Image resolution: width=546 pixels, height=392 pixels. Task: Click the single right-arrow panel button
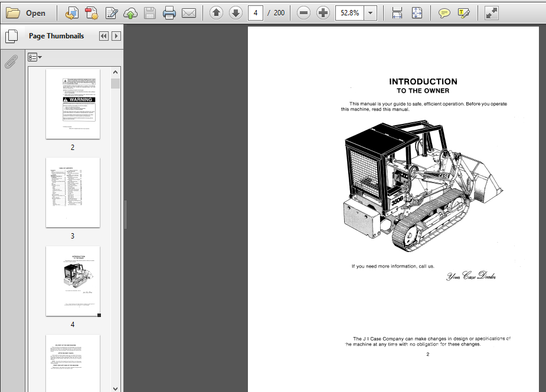pyautogui.click(x=116, y=36)
